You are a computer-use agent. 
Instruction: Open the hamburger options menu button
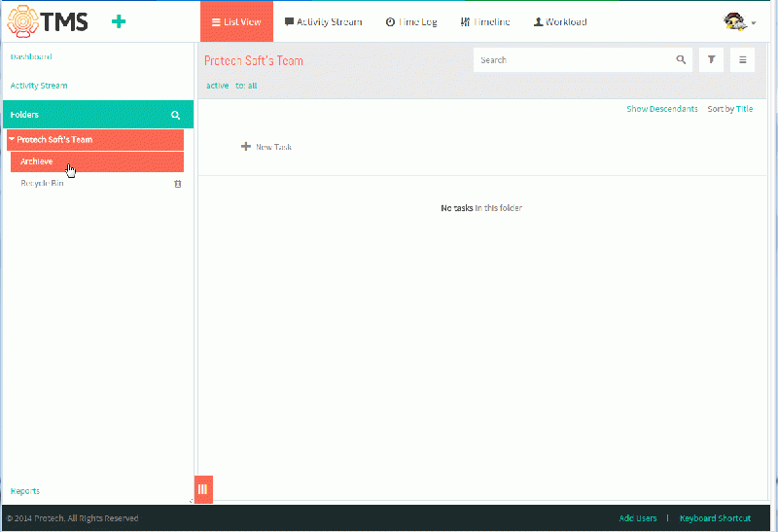pyautogui.click(x=742, y=60)
